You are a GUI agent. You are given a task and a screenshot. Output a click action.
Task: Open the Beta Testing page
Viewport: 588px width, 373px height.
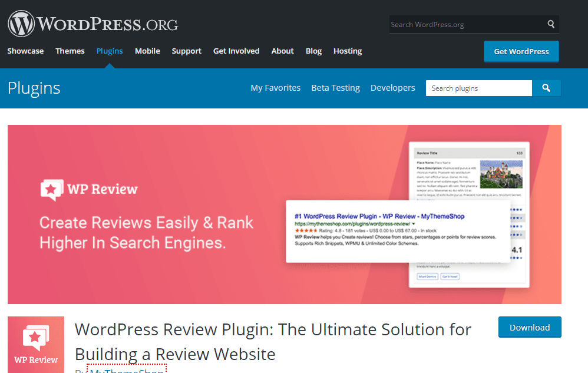[x=335, y=88]
